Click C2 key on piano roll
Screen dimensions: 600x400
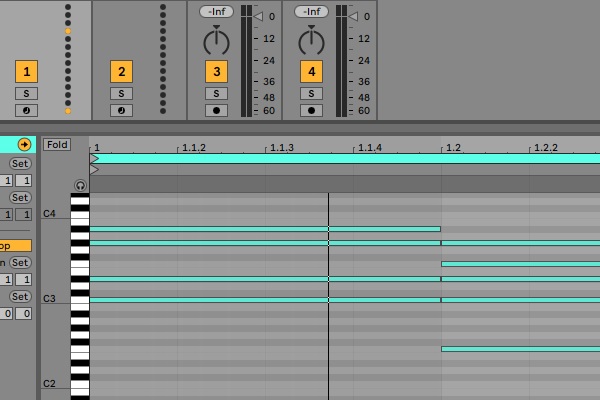click(80, 385)
